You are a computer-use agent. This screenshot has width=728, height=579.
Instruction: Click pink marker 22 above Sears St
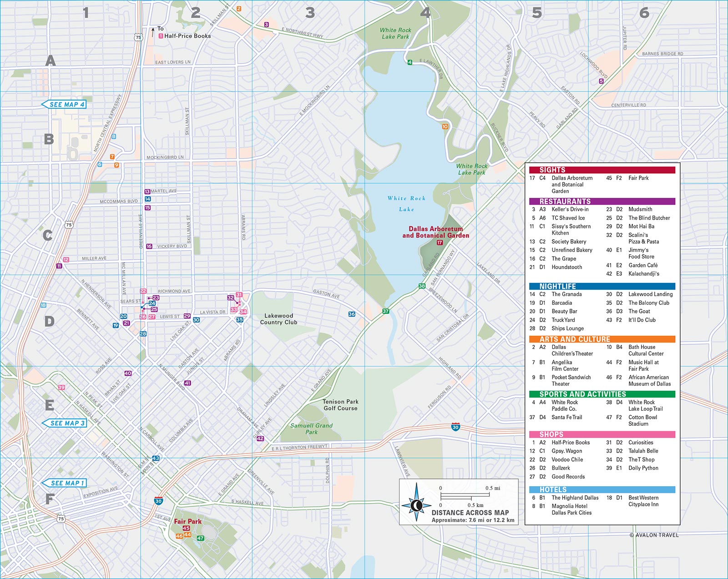143,291
